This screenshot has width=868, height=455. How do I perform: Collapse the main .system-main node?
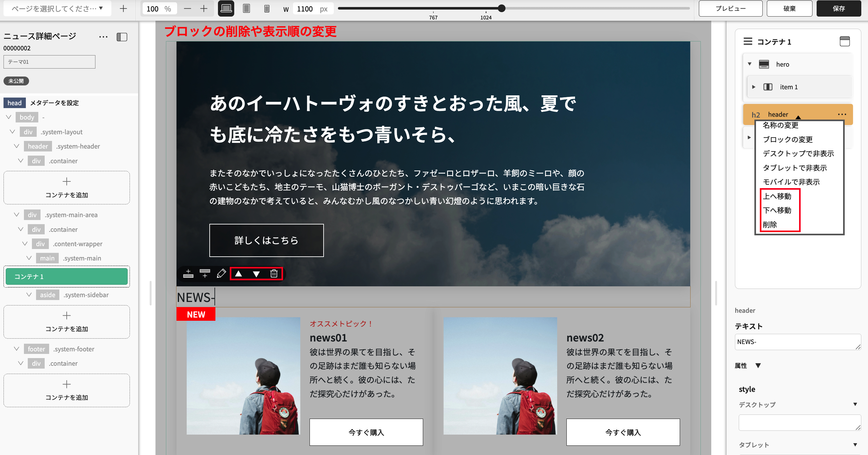pyautogui.click(x=29, y=258)
